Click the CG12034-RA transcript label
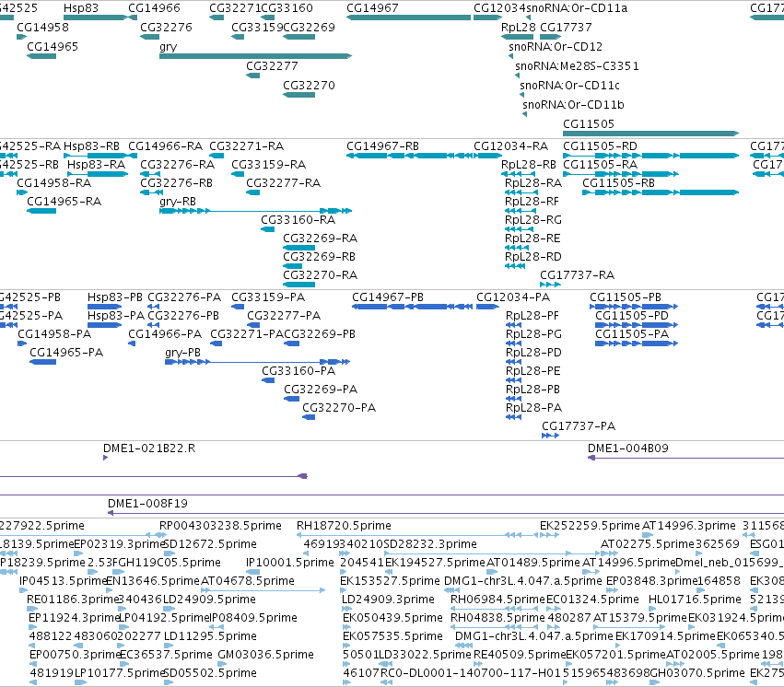 pos(511,146)
